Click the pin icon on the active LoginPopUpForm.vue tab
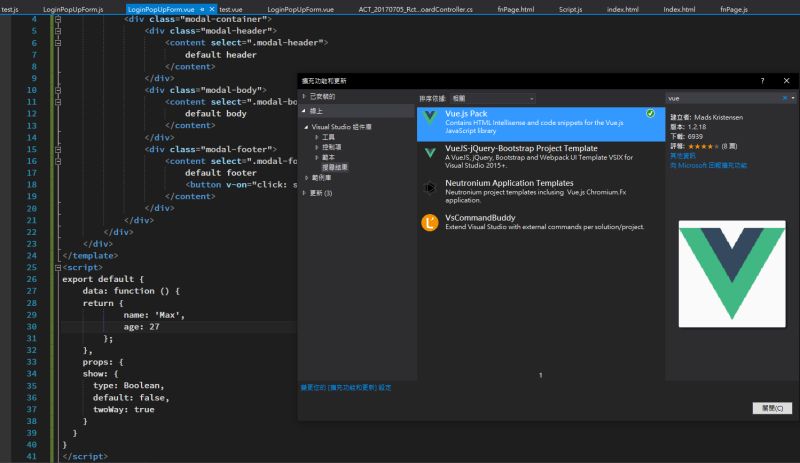The image size is (800, 463). [202, 9]
